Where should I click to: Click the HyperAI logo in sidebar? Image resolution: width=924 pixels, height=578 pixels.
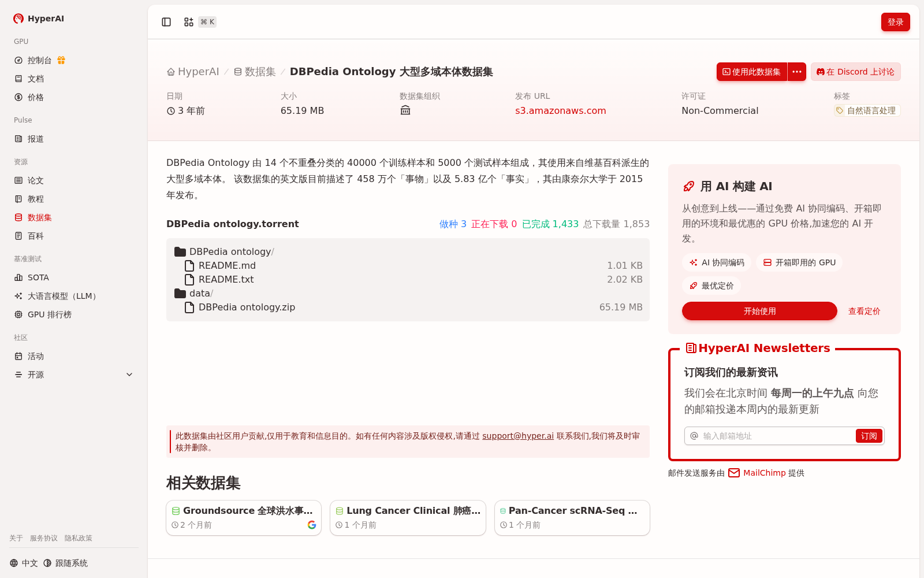coord(39,18)
